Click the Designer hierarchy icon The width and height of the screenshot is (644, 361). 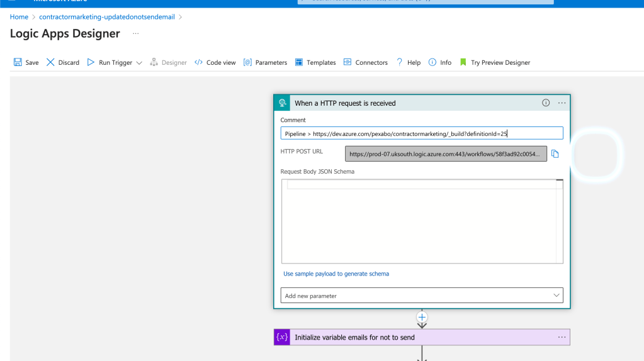(x=154, y=62)
